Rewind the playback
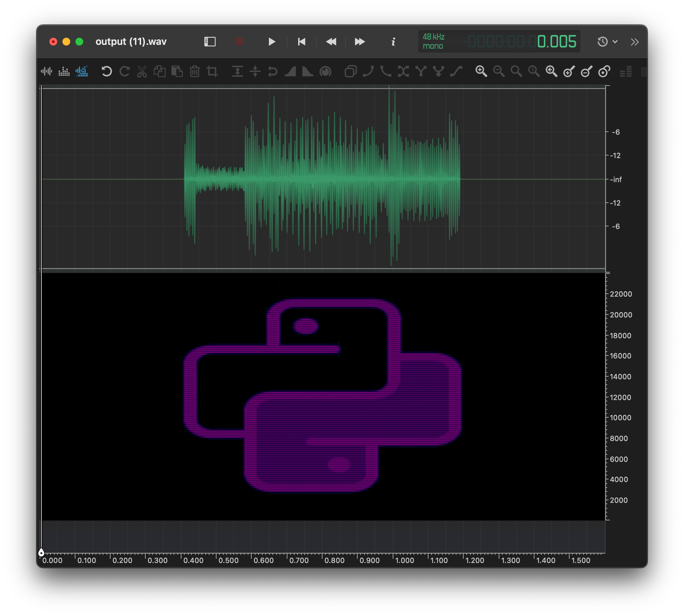Screen dimensions: 684x616 331,42
